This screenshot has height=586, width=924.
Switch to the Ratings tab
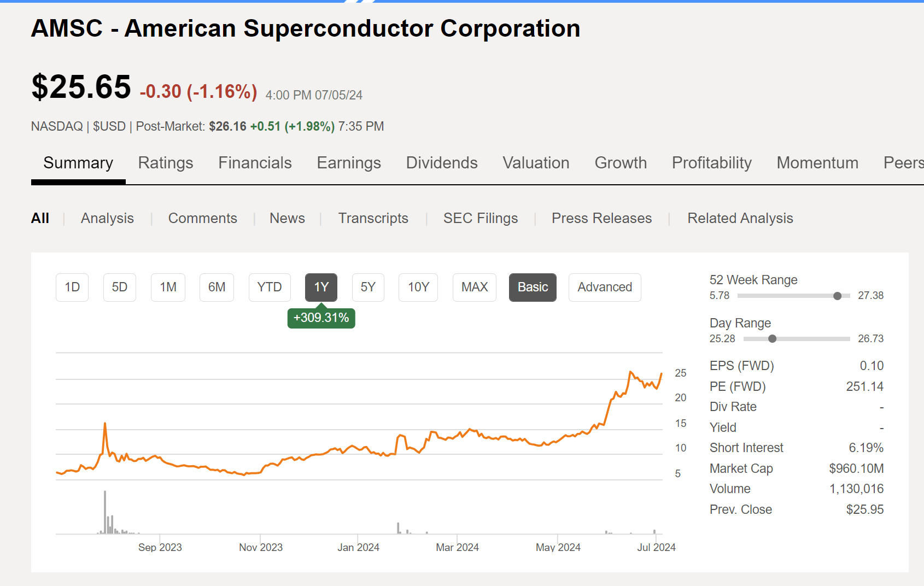(x=166, y=163)
